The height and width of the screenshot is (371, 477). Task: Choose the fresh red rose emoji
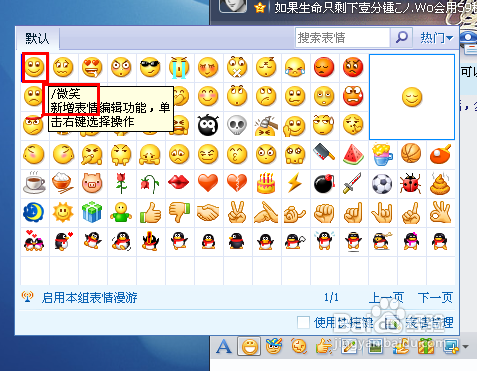(x=121, y=183)
